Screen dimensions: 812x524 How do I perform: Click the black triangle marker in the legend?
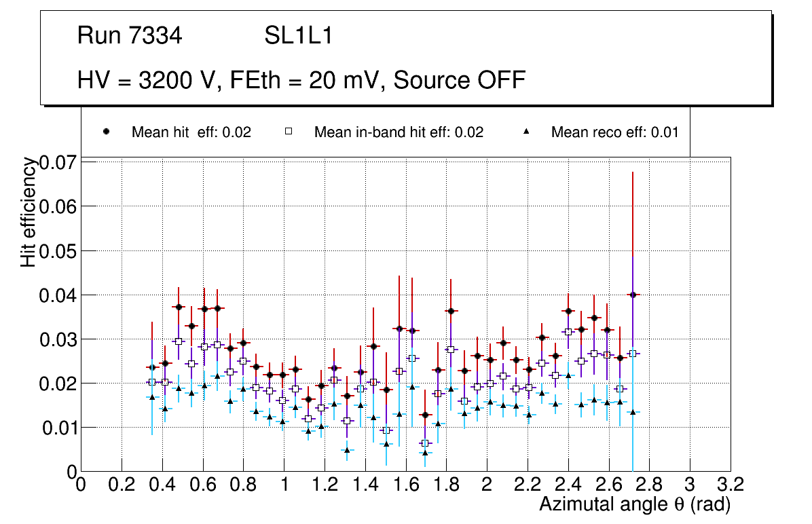coord(526,132)
